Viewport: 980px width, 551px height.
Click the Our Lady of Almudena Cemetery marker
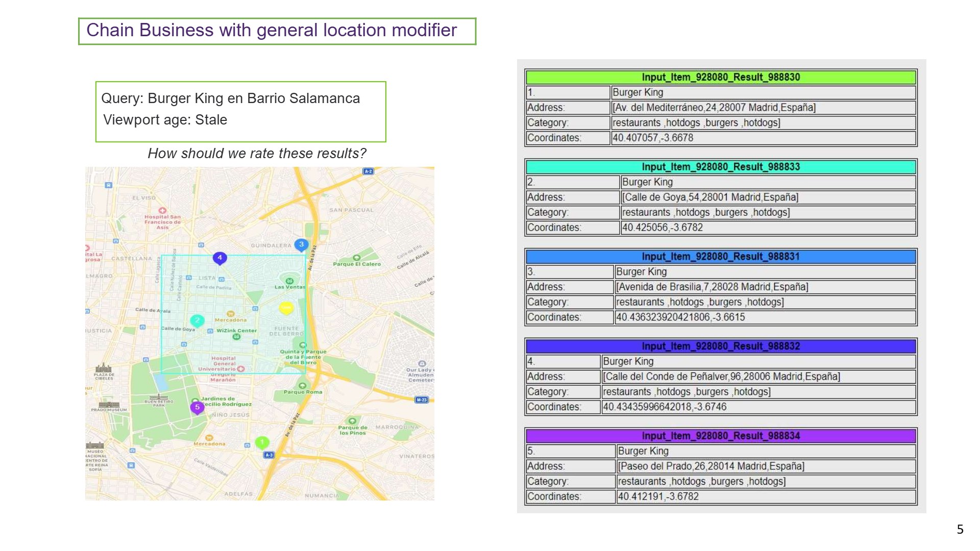point(422,363)
